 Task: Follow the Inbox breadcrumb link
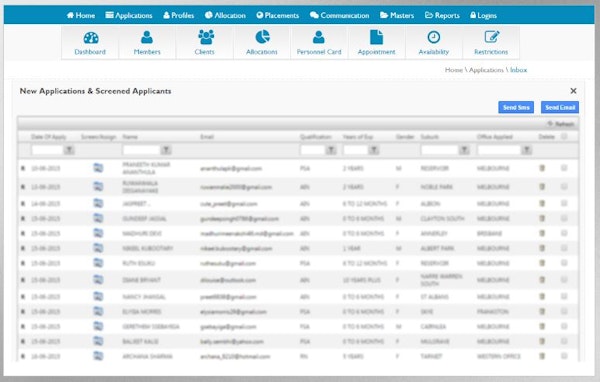coord(518,70)
